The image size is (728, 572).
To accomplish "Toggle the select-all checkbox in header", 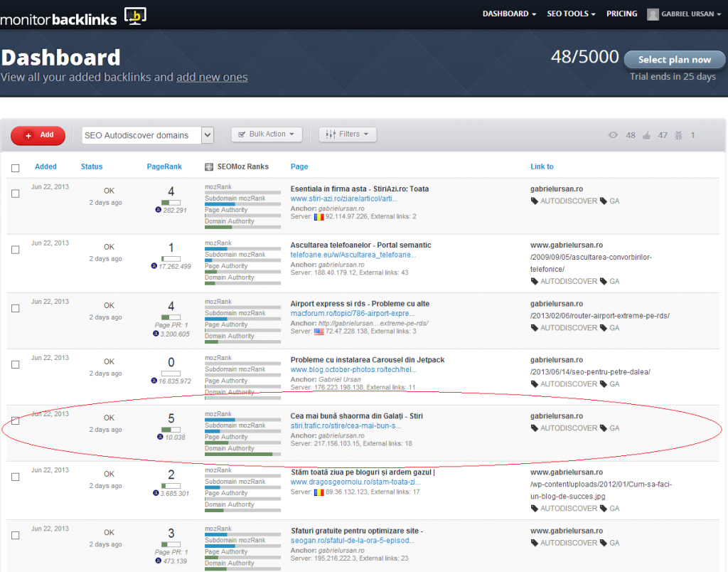I will pyautogui.click(x=16, y=168).
